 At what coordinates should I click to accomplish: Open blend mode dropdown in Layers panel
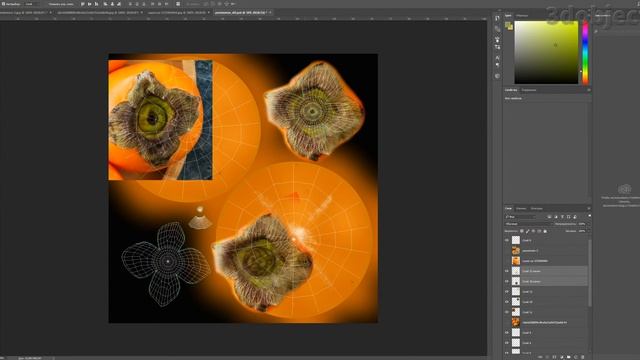tap(528, 224)
